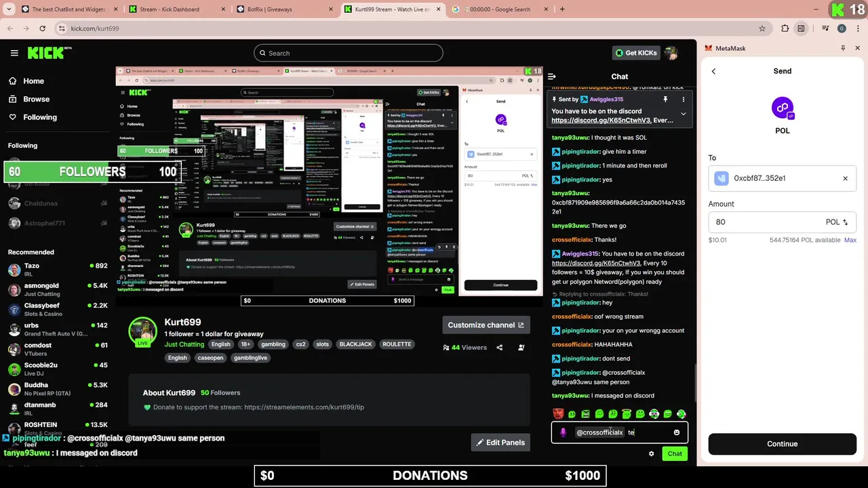The image size is (868, 488).
Task: Go back in browser history
Action: pyautogui.click(x=10, y=28)
